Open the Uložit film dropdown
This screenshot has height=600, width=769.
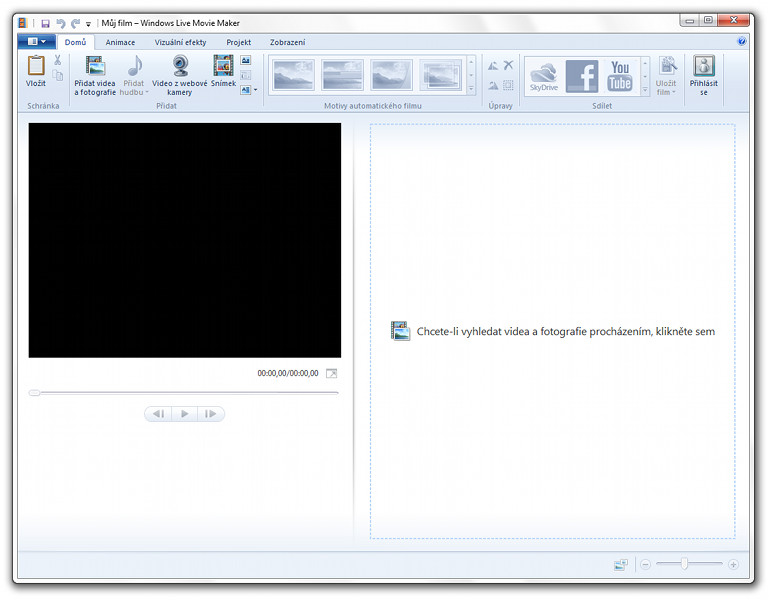pos(666,76)
